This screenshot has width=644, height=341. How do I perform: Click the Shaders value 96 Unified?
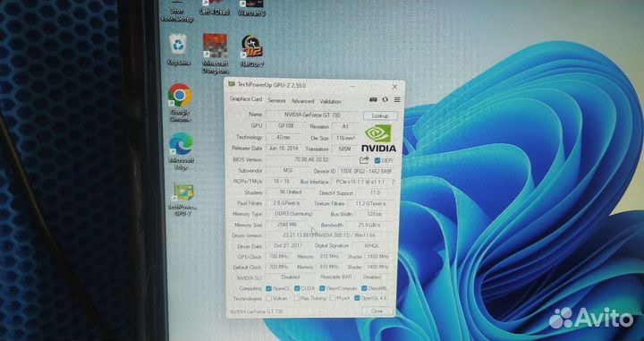(291, 192)
